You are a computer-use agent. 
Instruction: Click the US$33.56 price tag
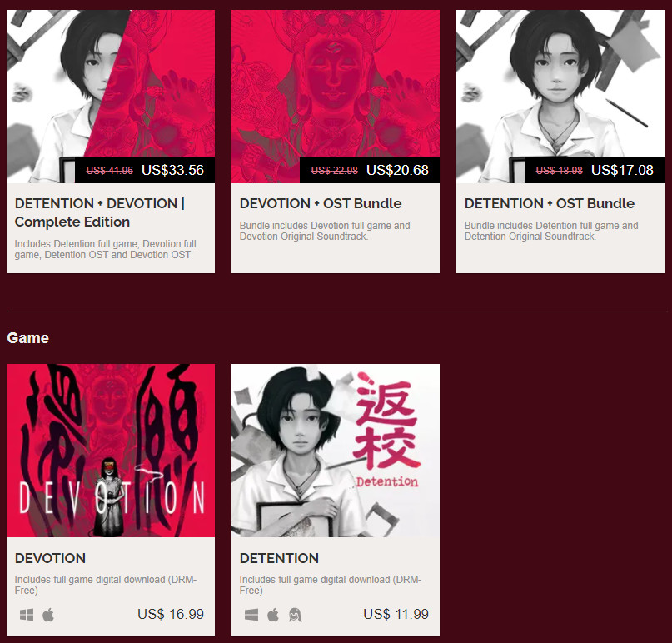[172, 170]
